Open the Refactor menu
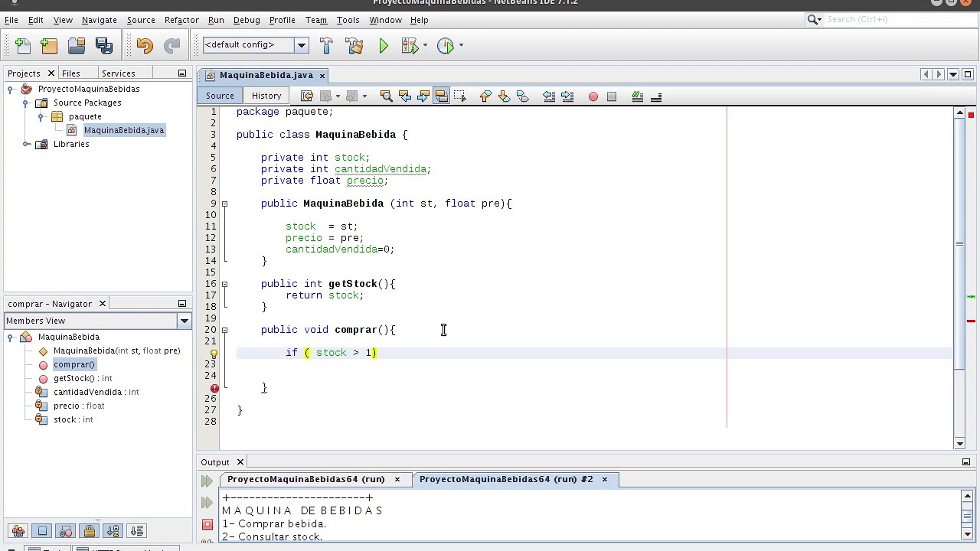 tap(181, 20)
